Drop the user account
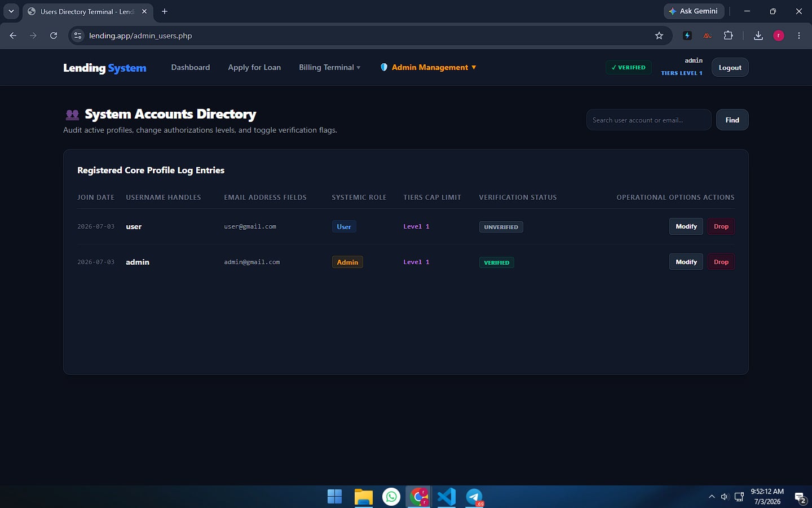The height and width of the screenshot is (508, 812). [721, 226]
